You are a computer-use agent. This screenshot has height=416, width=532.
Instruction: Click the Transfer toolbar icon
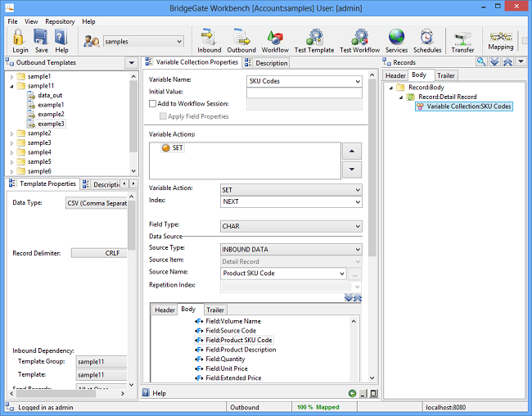coord(462,39)
